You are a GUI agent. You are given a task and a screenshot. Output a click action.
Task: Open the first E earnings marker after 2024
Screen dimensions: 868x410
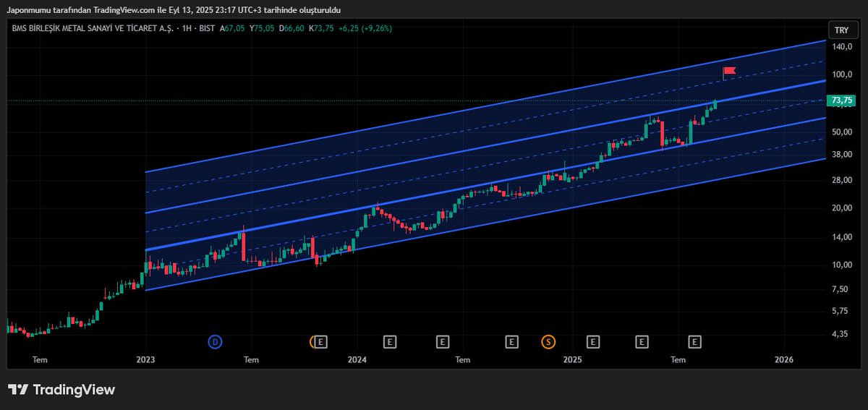pos(390,341)
